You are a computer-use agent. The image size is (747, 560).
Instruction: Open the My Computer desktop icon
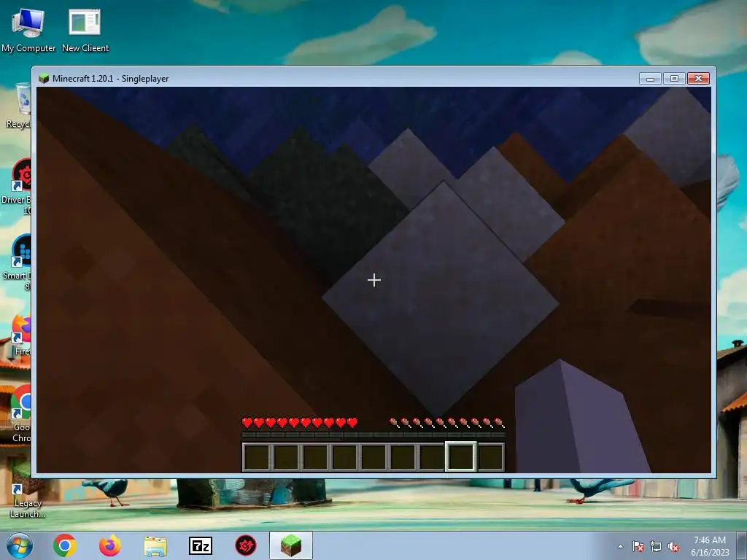pyautogui.click(x=28, y=31)
